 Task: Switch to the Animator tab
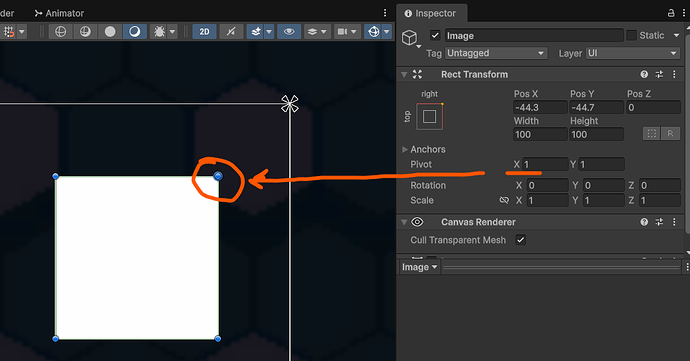click(59, 13)
